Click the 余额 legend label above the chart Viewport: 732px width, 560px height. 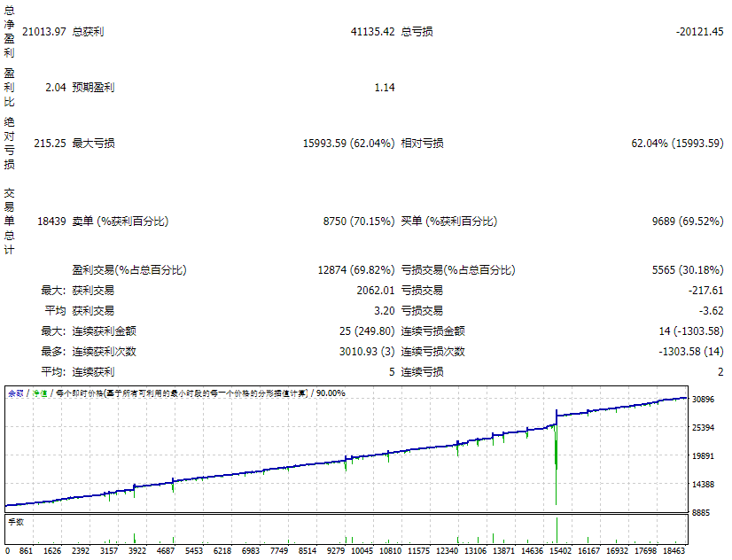[x=15, y=393]
